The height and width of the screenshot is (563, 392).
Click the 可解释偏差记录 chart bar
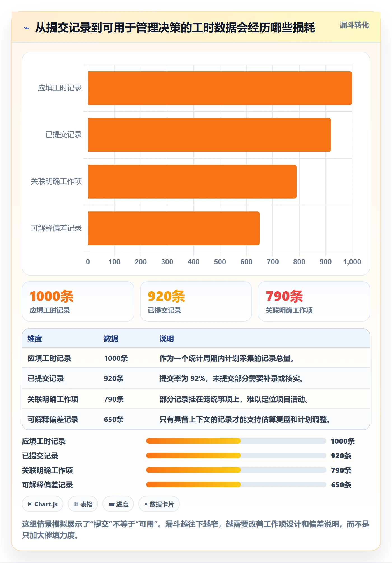[x=174, y=228]
